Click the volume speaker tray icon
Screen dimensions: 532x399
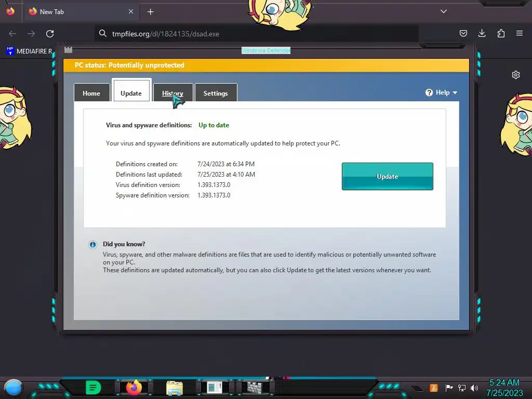point(474,388)
